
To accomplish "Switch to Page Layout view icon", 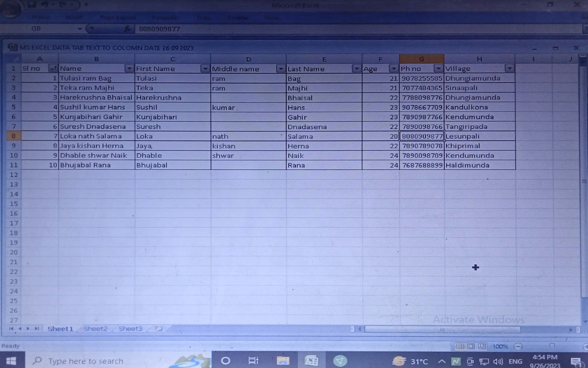I will point(471,346).
